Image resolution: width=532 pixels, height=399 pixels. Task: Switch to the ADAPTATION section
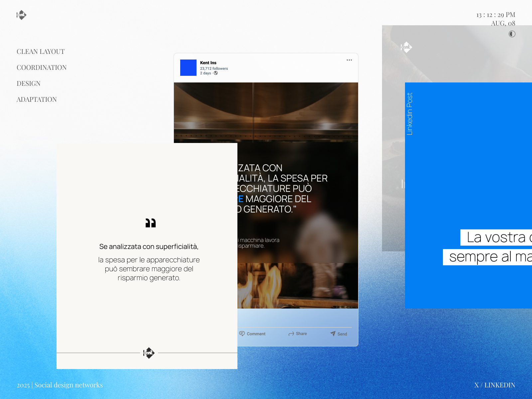coord(37,99)
